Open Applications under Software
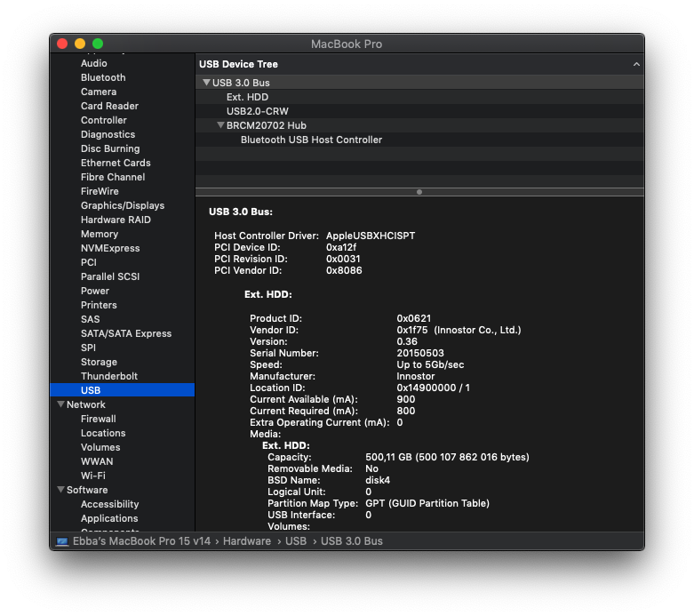 click(x=109, y=518)
